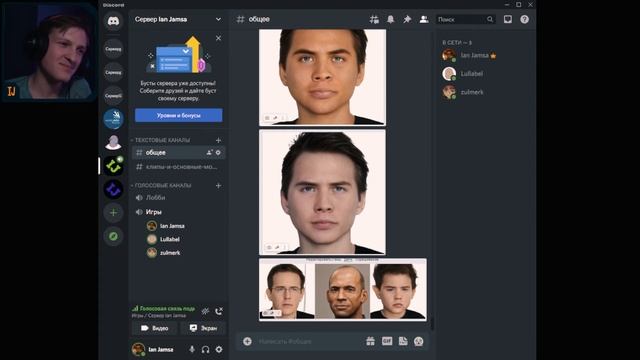Toggle noise suppression icon in voice panel
The height and width of the screenshot is (360, 640).
[205, 311]
